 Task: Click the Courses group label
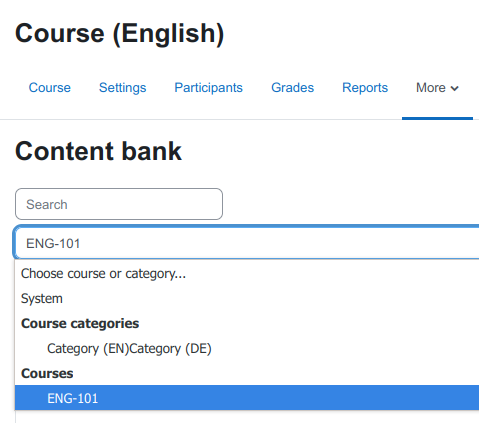point(47,373)
